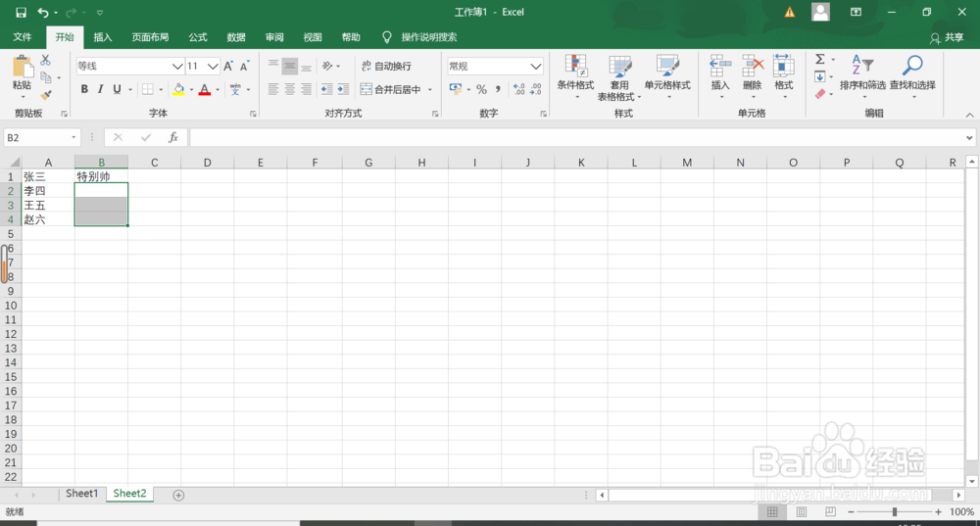
Task: Undo the last action
Action: coord(42,12)
